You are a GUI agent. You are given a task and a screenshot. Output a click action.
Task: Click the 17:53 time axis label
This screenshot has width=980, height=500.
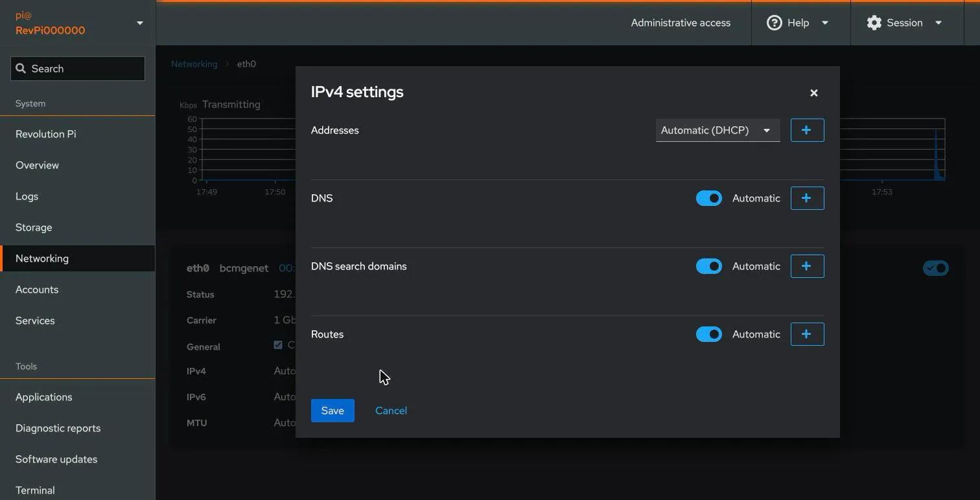point(881,192)
